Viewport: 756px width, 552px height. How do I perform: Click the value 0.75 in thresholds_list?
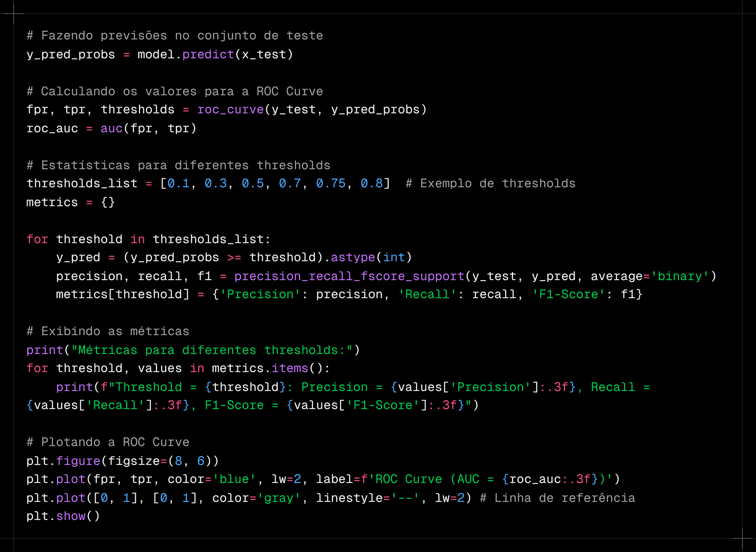tap(331, 183)
